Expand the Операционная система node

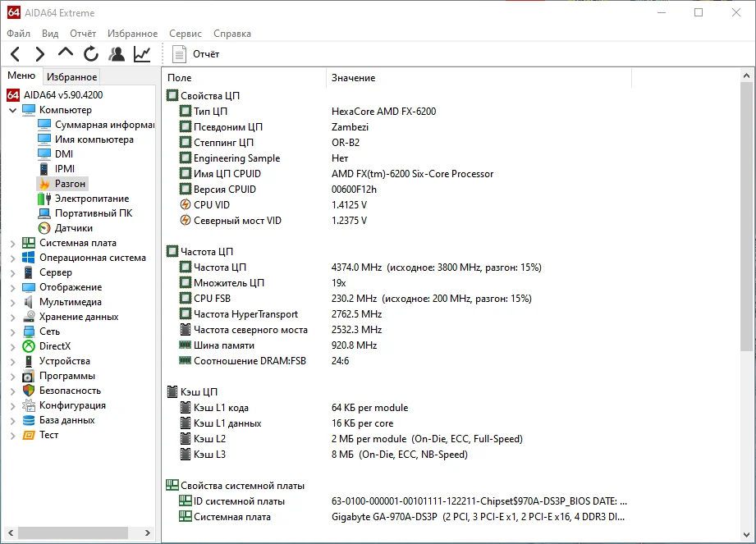click(13, 258)
